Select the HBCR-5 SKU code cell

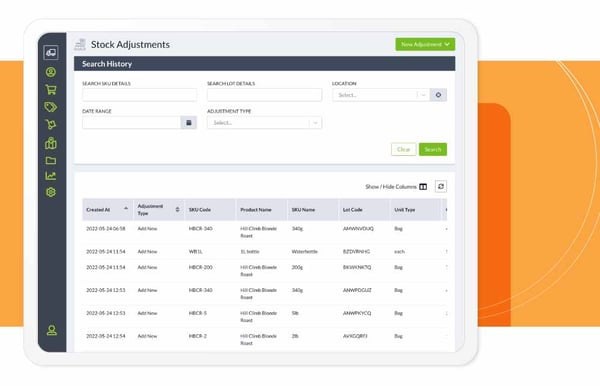[x=197, y=313]
